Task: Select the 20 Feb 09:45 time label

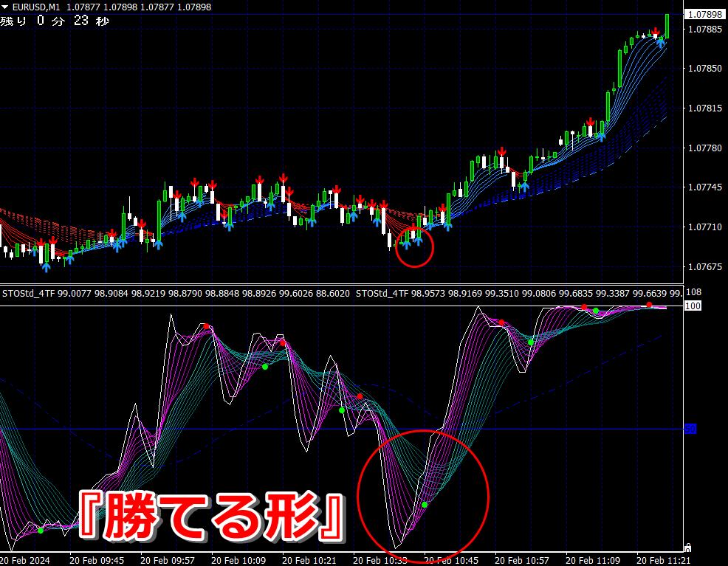Action: (x=97, y=560)
